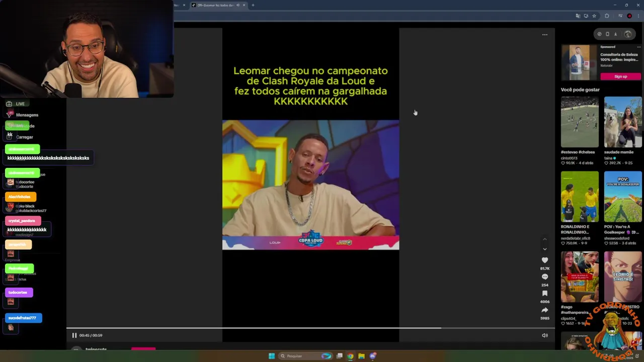The height and width of the screenshot is (362, 644).
Task: Open the #estevao #chelsea recommended video
Action: coord(580,122)
